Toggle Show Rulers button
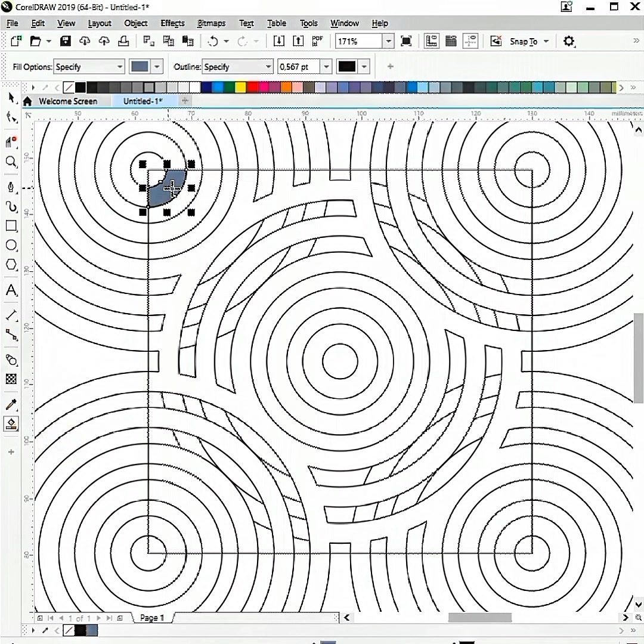The image size is (644, 644). tap(431, 41)
